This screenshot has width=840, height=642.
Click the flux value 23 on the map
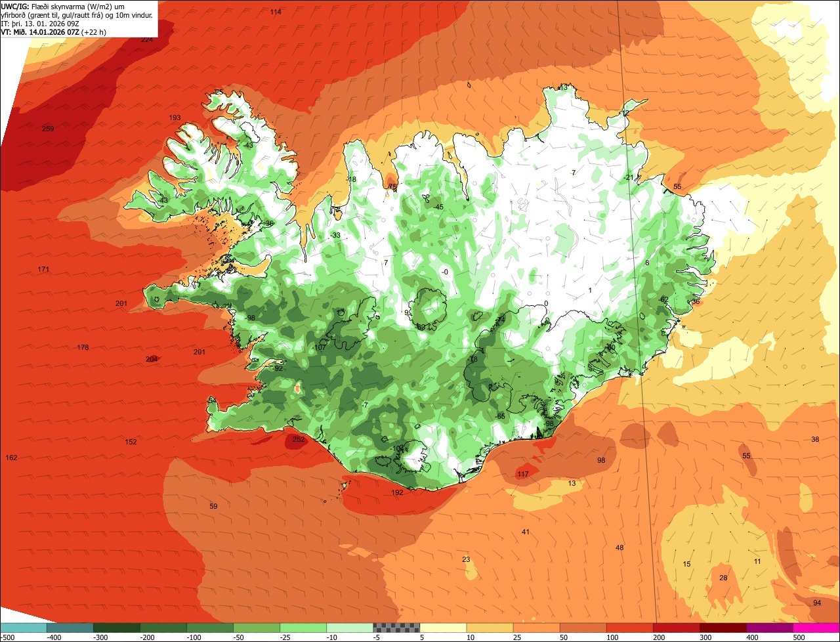(466, 559)
